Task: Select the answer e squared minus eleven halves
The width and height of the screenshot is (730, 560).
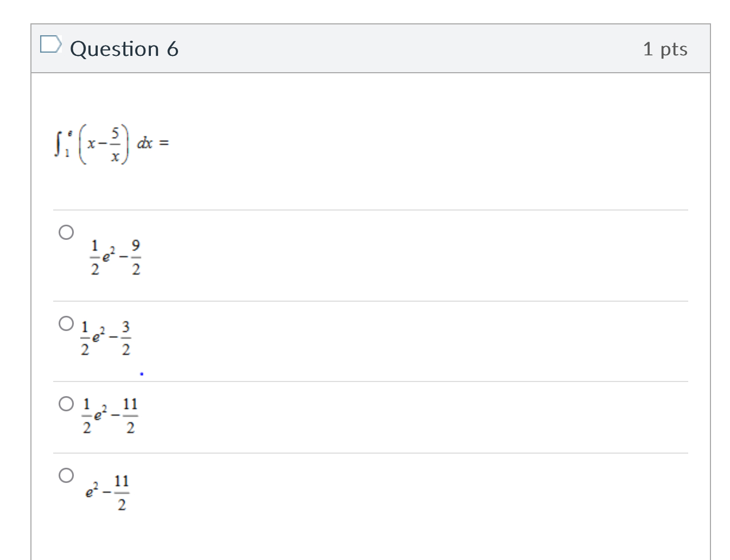Action: click(x=66, y=475)
